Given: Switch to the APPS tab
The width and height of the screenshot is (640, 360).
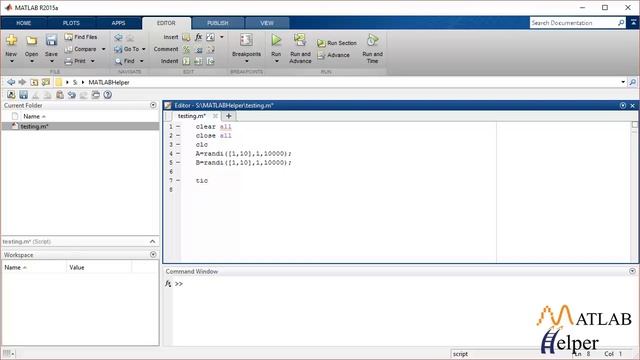Looking at the screenshot, I should click(x=118, y=23).
